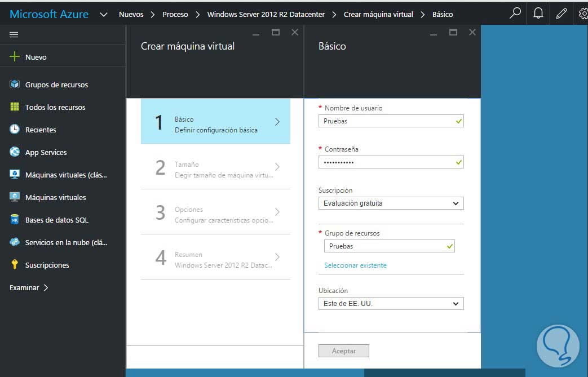588x377 pixels.
Task: Click Suscripciones key icon
Action: [15, 264]
